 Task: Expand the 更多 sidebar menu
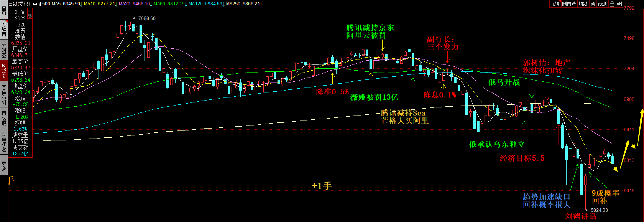point(4,165)
